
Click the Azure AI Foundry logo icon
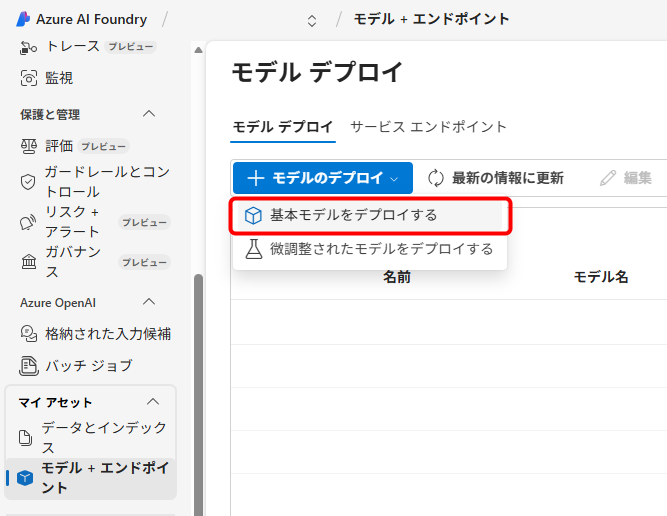[23, 19]
